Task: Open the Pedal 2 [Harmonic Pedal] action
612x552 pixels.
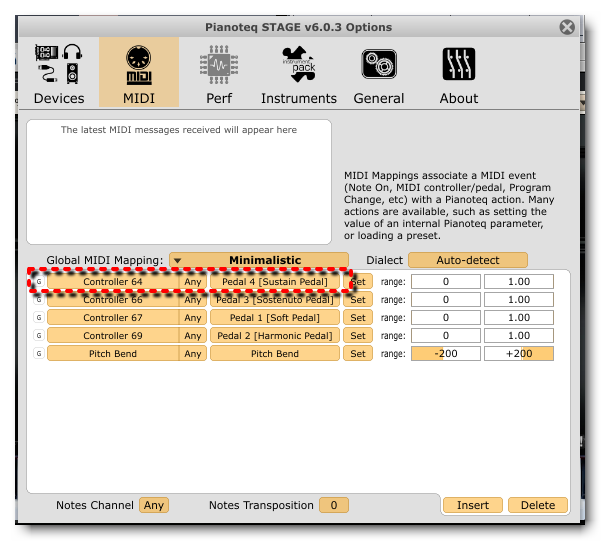Action: [x=275, y=335]
